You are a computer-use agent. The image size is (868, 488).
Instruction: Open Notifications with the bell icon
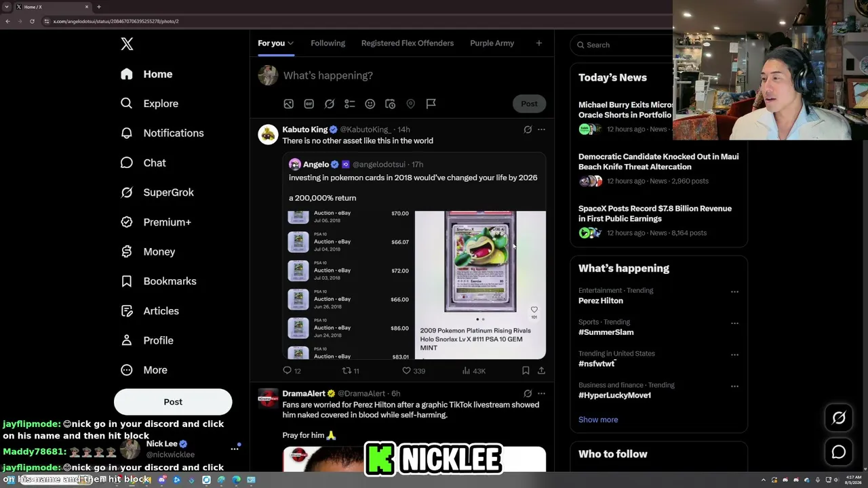127,133
